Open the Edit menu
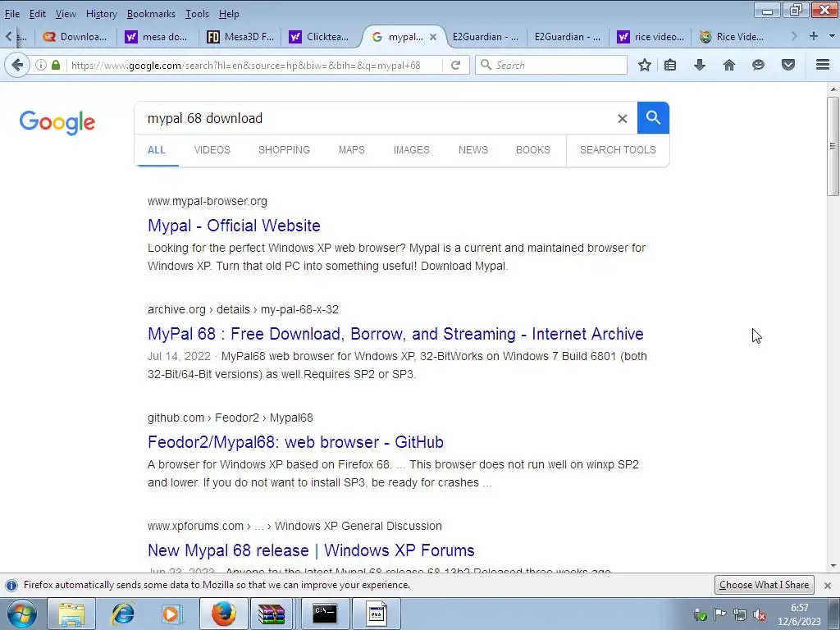Viewport: 840px width, 630px height. coord(37,14)
